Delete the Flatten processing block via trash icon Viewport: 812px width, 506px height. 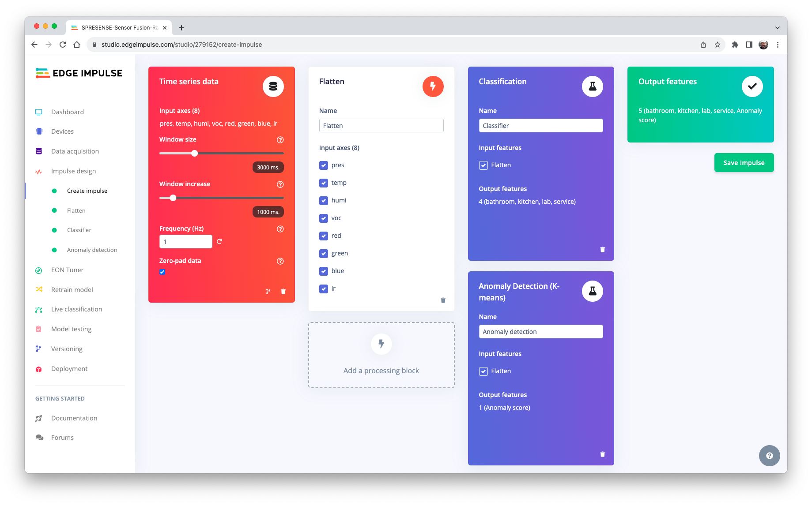tap(443, 300)
